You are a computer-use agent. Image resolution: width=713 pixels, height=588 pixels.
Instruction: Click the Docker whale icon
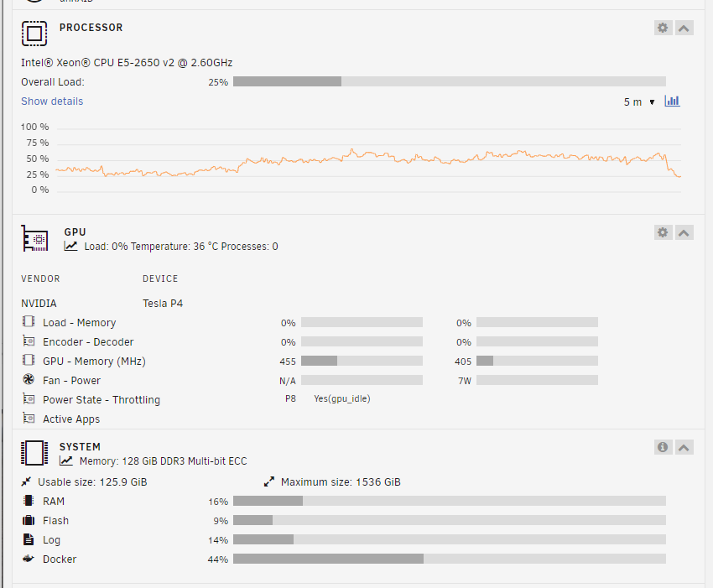[29, 559]
